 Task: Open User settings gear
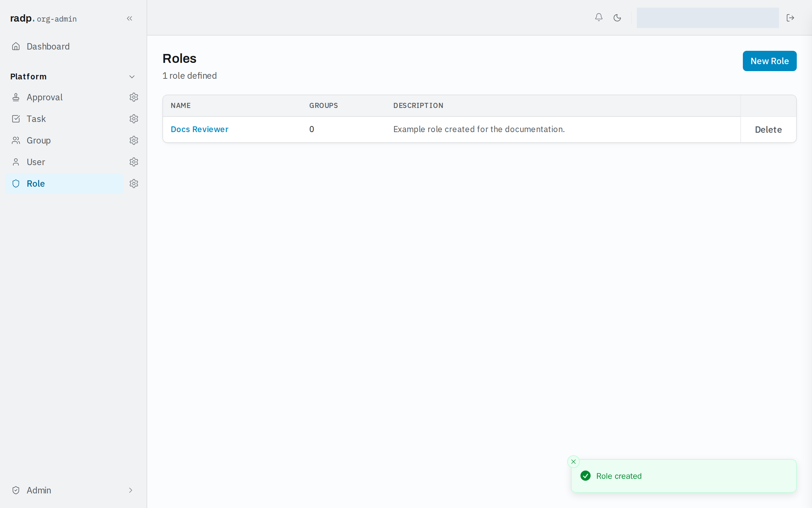[134, 162]
